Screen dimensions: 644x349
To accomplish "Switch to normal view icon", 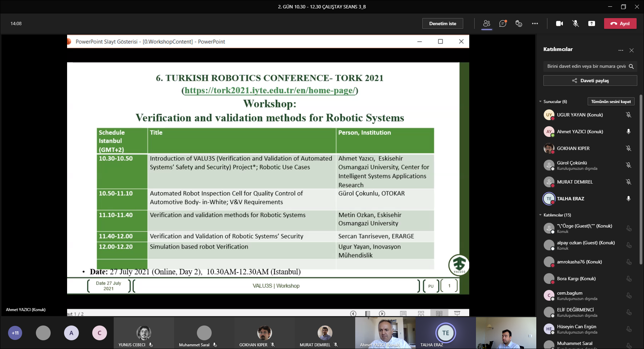I will (403, 313).
